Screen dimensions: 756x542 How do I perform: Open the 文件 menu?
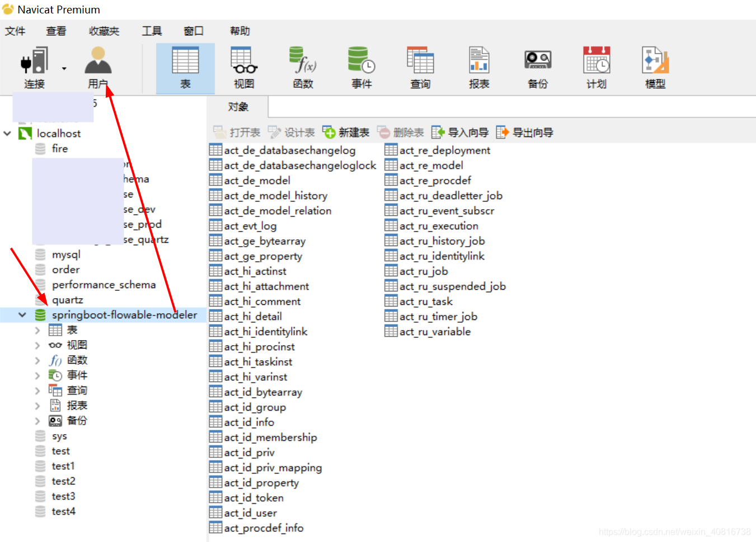(15, 31)
